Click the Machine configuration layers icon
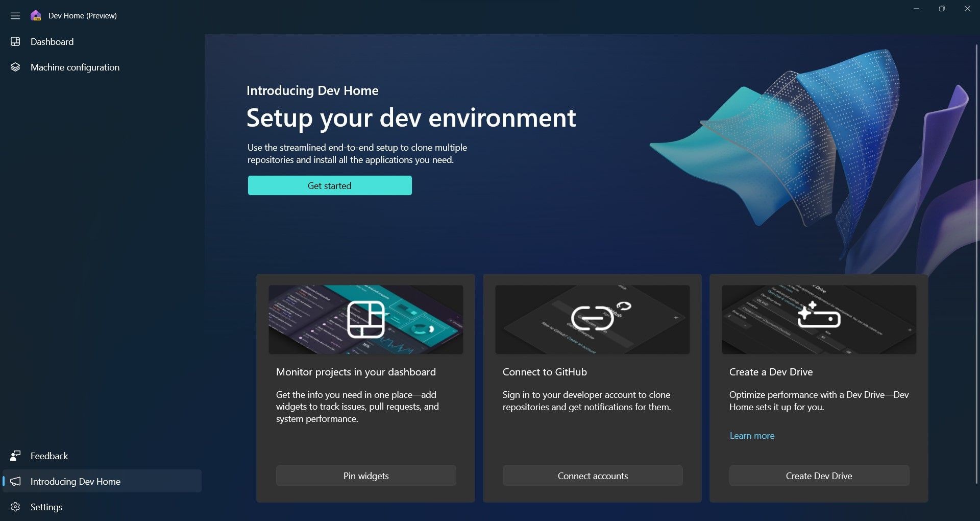This screenshot has width=980, height=521. (15, 67)
